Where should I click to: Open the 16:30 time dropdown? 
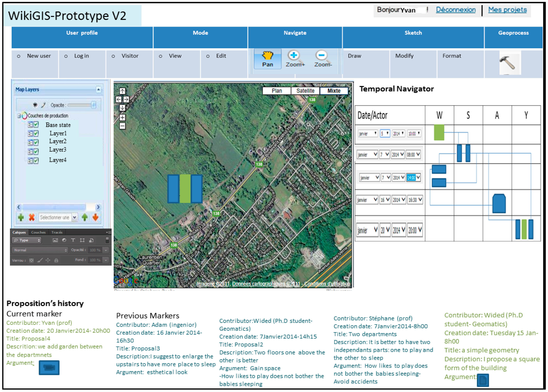pyautogui.click(x=420, y=200)
